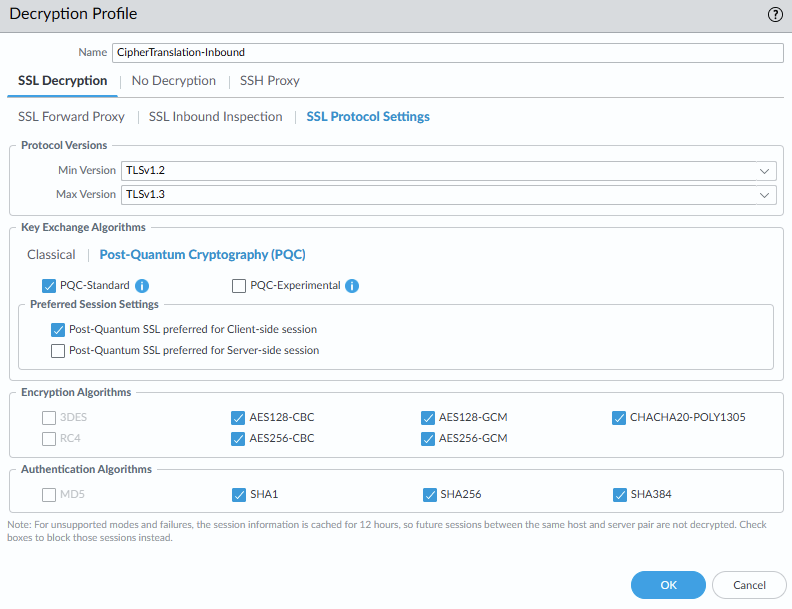This screenshot has width=792, height=609.
Task: Open the help question mark icon
Action: click(775, 14)
